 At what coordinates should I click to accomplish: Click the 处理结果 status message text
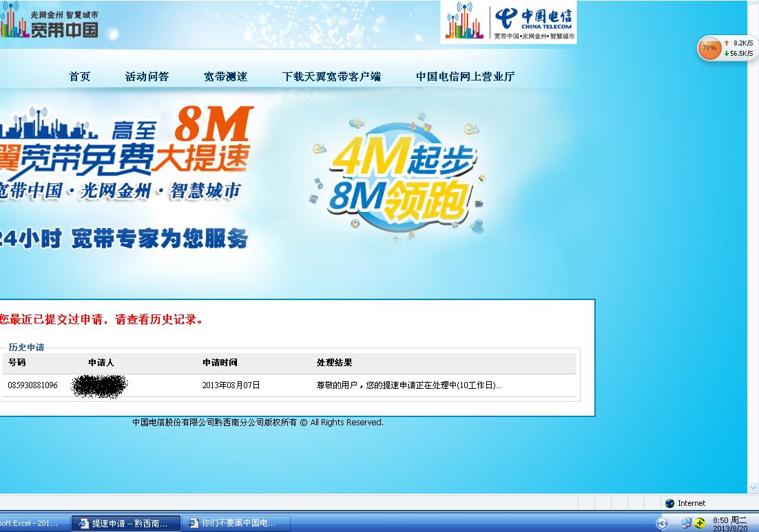coord(409,385)
